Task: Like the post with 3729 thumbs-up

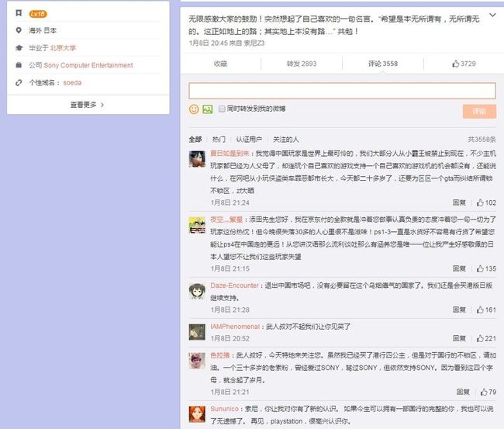Action: [x=464, y=64]
